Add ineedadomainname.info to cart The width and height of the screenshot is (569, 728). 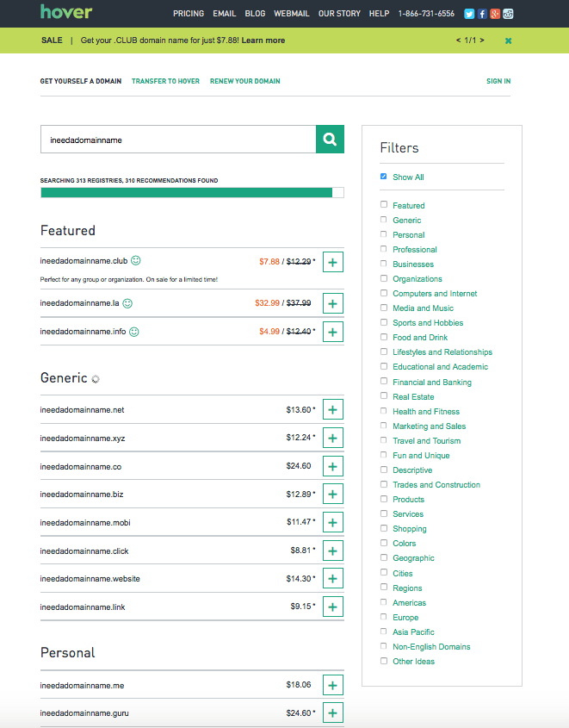[x=332, y=332]
